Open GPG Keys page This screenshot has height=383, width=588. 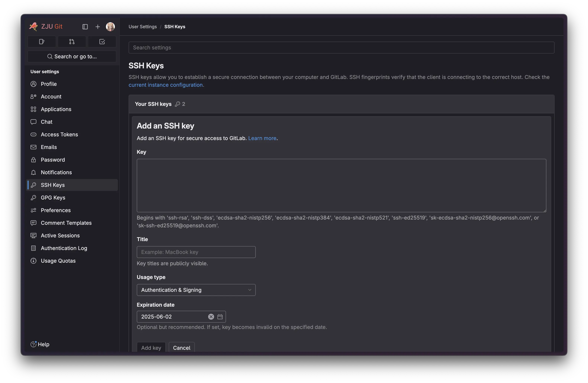[72, 198]
